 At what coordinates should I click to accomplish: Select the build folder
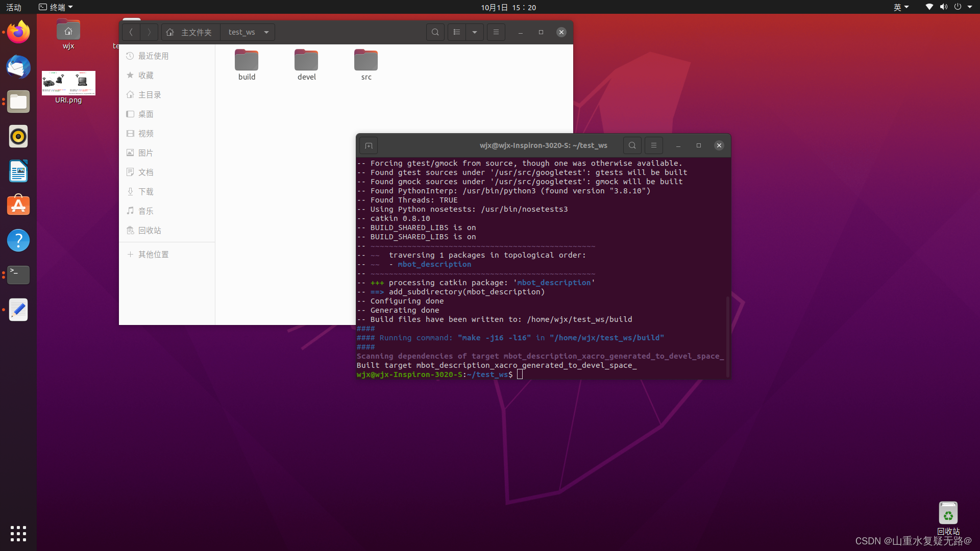pyautogui.click(x=247, y=65)
